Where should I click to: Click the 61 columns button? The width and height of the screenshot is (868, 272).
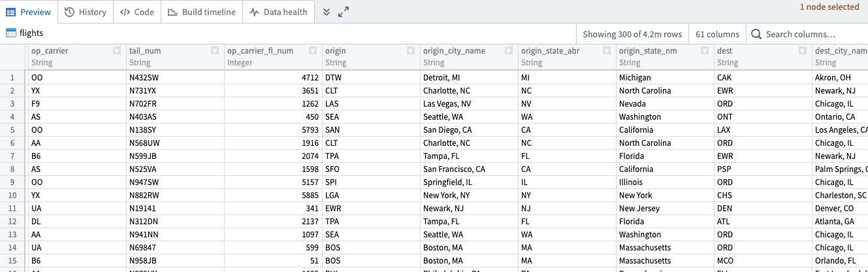point(717,34)
